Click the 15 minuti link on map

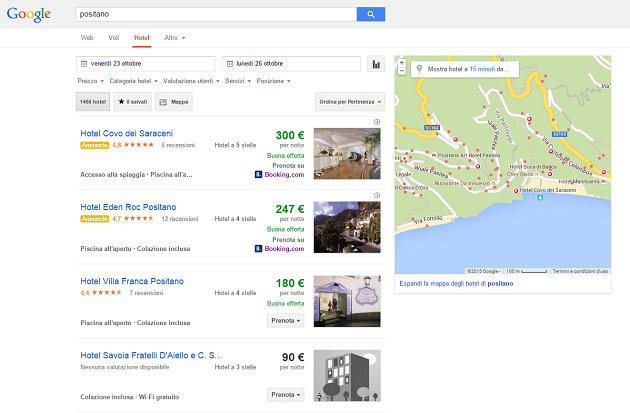click(x=482, y=69)
